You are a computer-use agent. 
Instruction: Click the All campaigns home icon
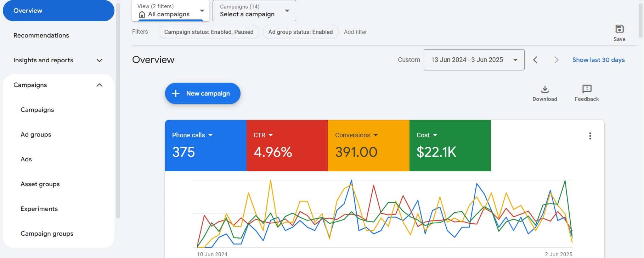142,15
